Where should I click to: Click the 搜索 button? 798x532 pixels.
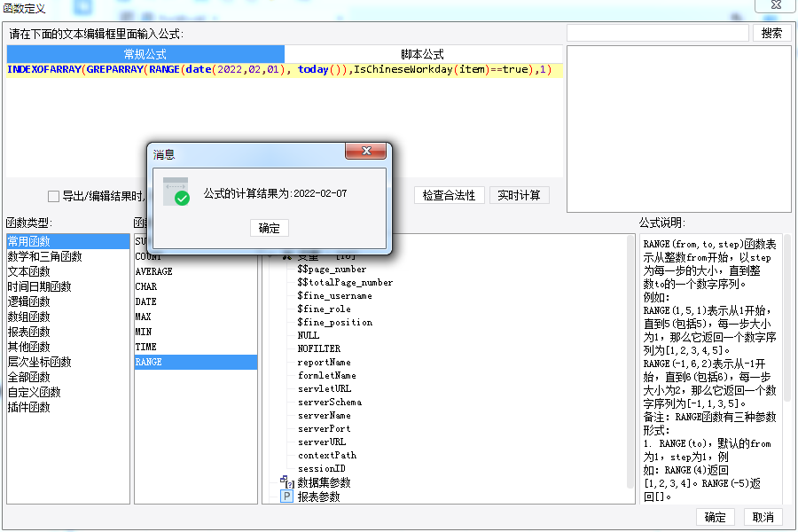pyautogui.click(x=771, y=33)
